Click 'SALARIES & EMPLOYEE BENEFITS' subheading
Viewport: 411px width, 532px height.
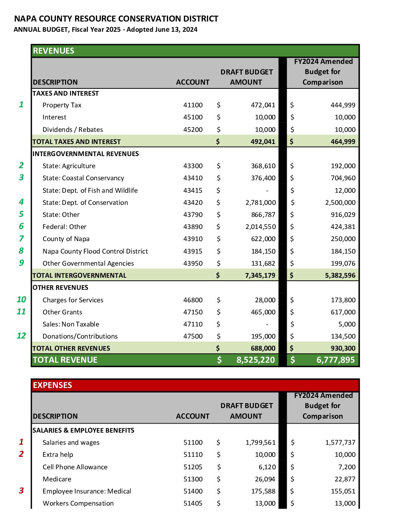tap(83, 430)
